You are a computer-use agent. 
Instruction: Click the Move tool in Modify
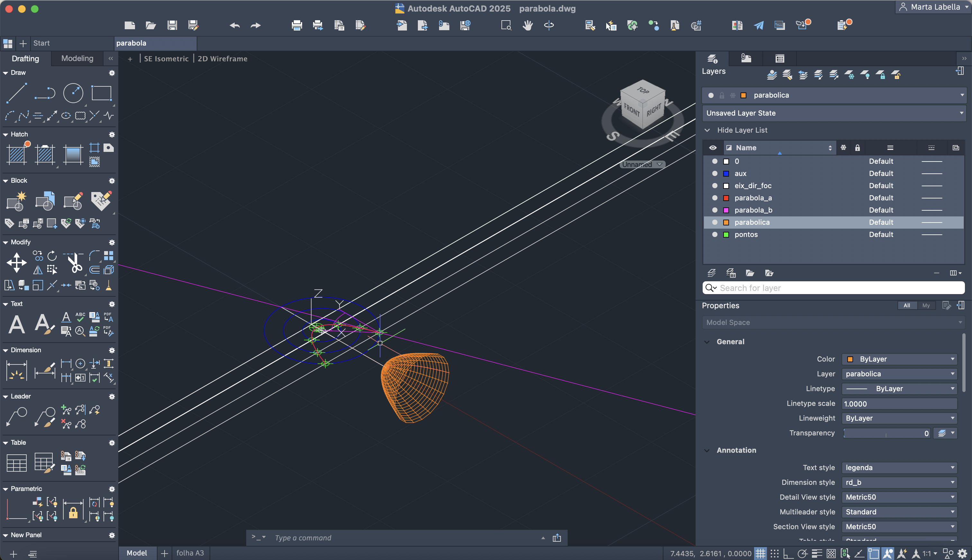[x=16, y=263]
